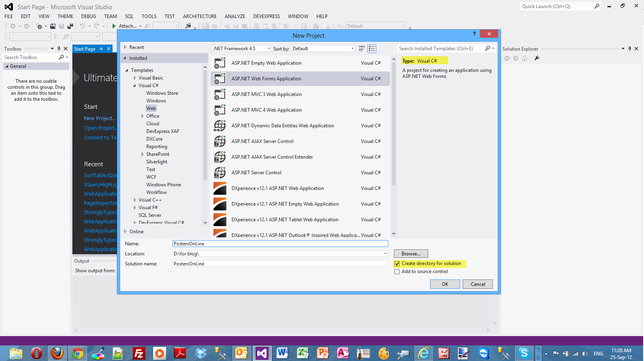Expand the Recent section in New Project
This screenshot has height=361, width=644.
point(125,47)
